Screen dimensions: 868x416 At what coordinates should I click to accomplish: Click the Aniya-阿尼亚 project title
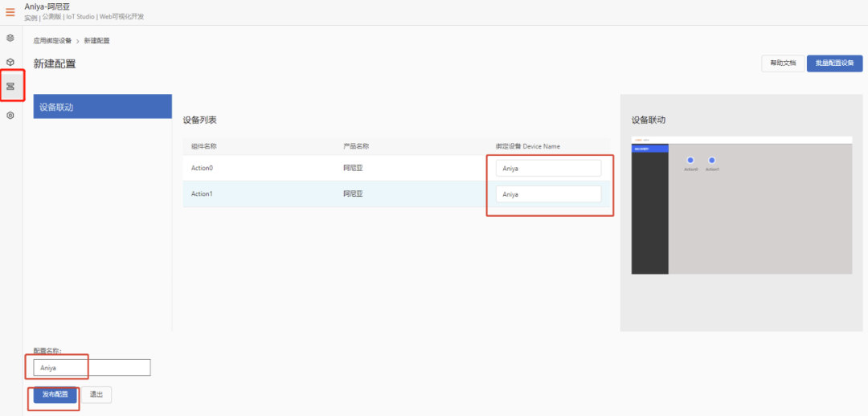(47, 6)
